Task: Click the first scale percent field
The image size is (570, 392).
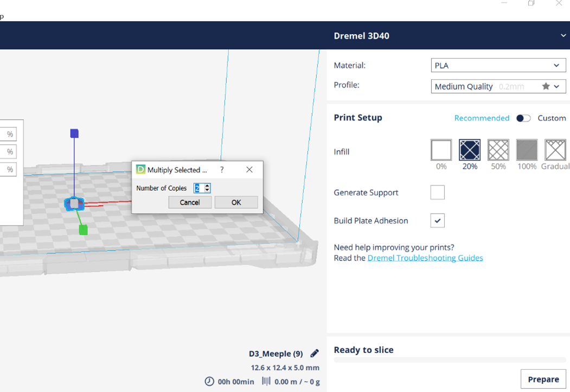Action: (8, 134)
